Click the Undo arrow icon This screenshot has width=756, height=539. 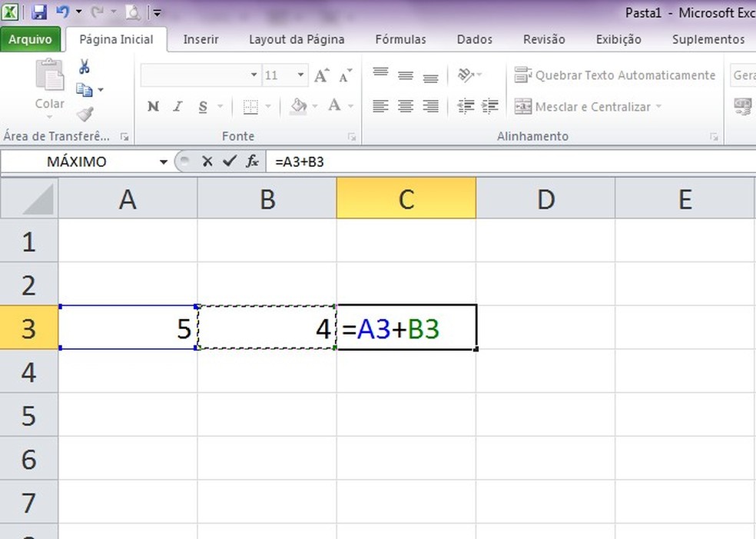pyautogui.click(x=63, y=12)
